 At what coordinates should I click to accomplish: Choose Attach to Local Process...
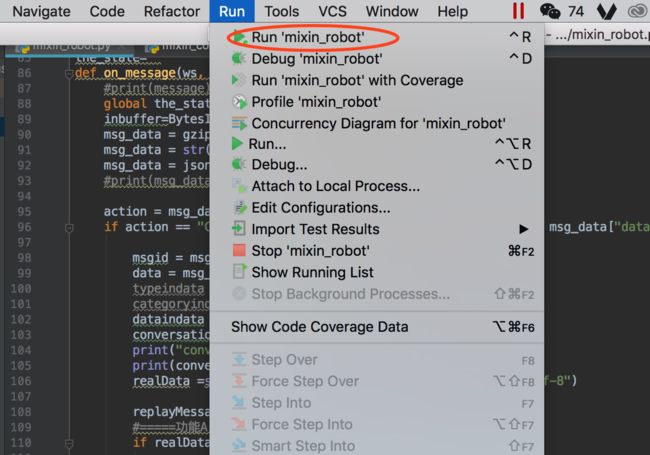point(377,186)
